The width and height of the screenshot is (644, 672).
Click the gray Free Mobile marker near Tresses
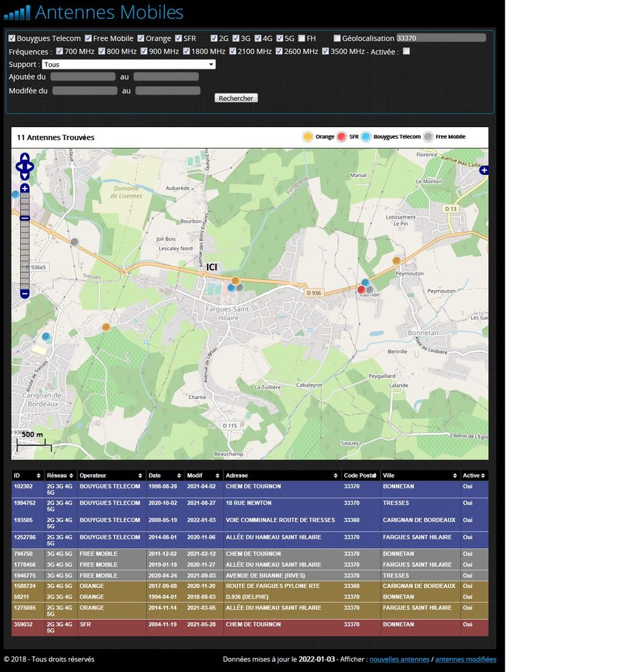[x=75, y=242]
